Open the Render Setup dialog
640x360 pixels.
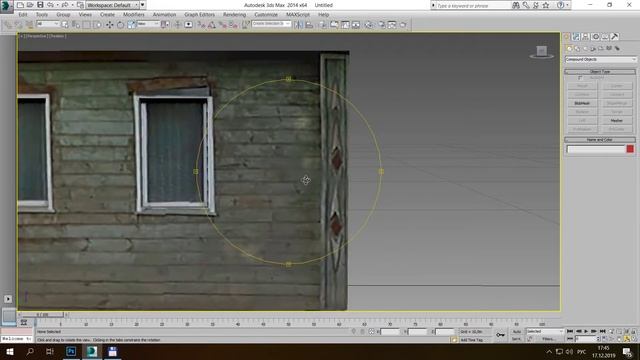click(x=382, y=25)
